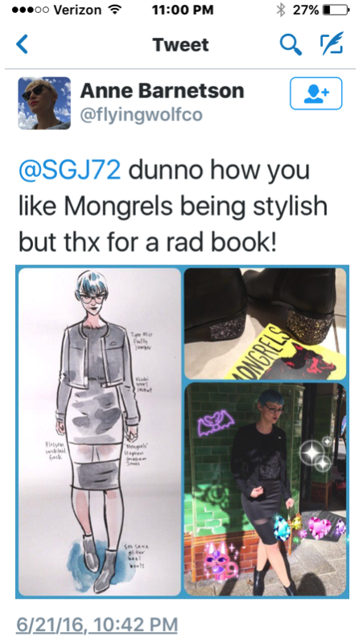Tap the Wi-Fi status icon
Image resolution: width=363 pixels, height=644 pixels.
pos(114,10)
